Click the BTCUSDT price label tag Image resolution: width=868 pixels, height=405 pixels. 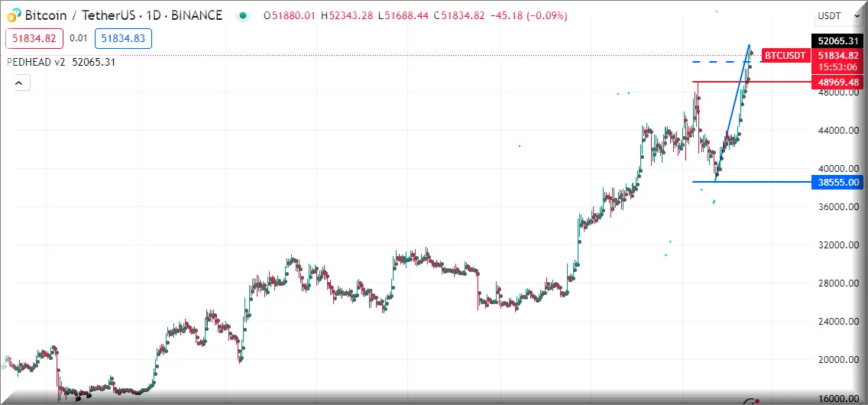786,55
